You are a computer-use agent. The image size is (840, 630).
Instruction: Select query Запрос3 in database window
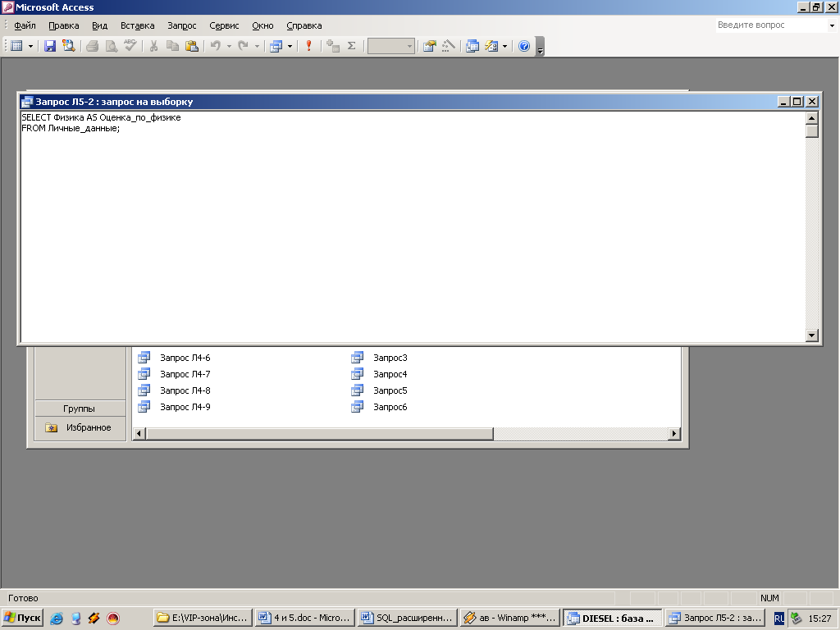click(390, 358)
